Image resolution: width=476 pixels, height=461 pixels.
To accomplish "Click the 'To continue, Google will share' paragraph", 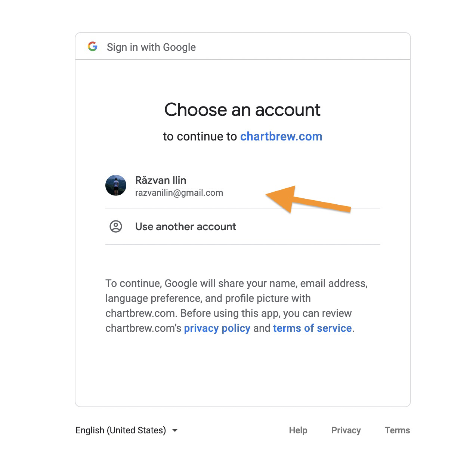I will tap(237, 306).
